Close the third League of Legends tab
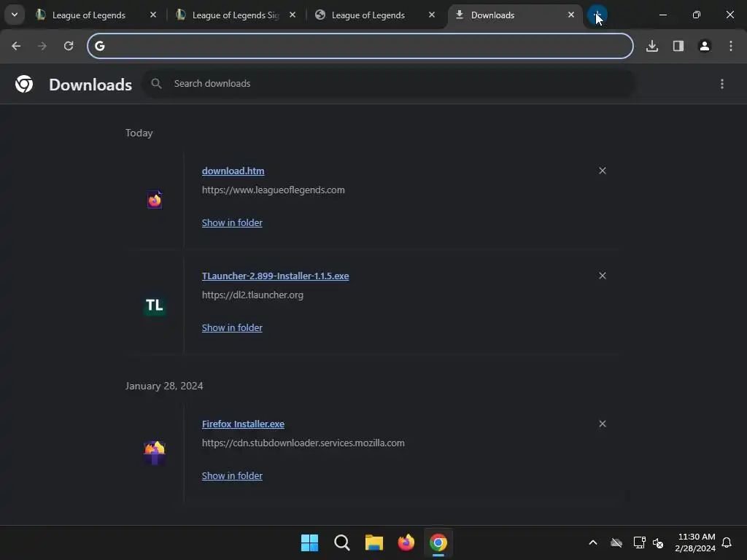The width and height of the screenshot is (747, 560). [432, 15]
